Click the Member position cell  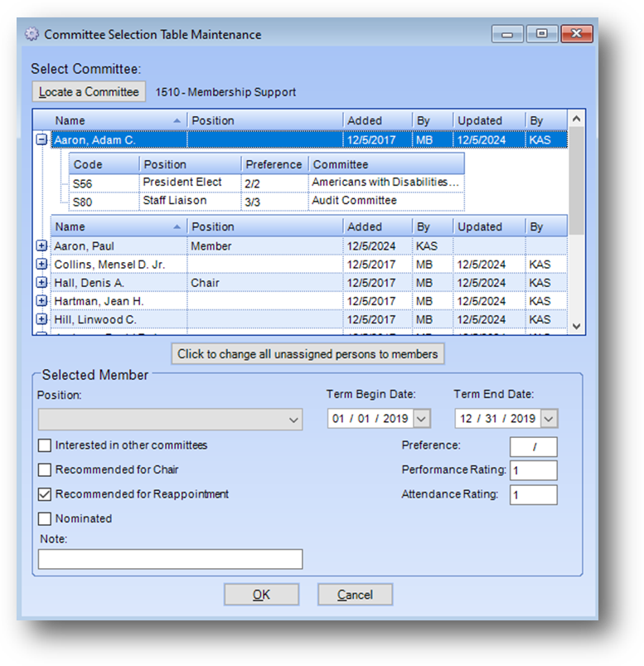pos(265,246)
